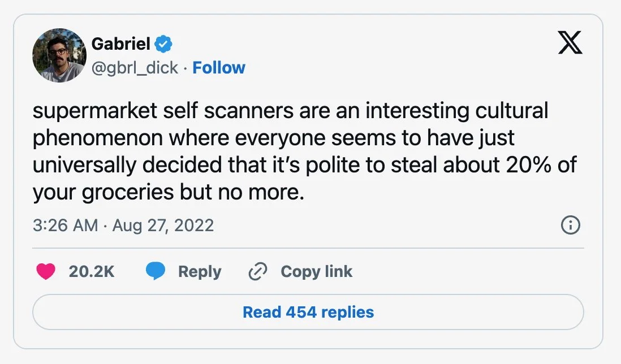Click the blue verified badge
The height and width of the screenshot is (364, 621).
[164, 44]
